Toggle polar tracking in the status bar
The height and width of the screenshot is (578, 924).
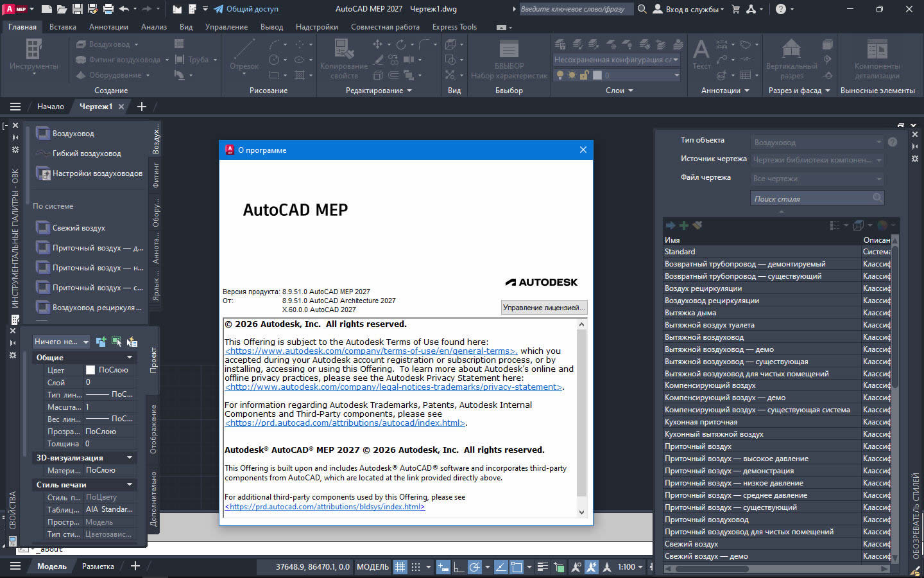pos(475,566)
